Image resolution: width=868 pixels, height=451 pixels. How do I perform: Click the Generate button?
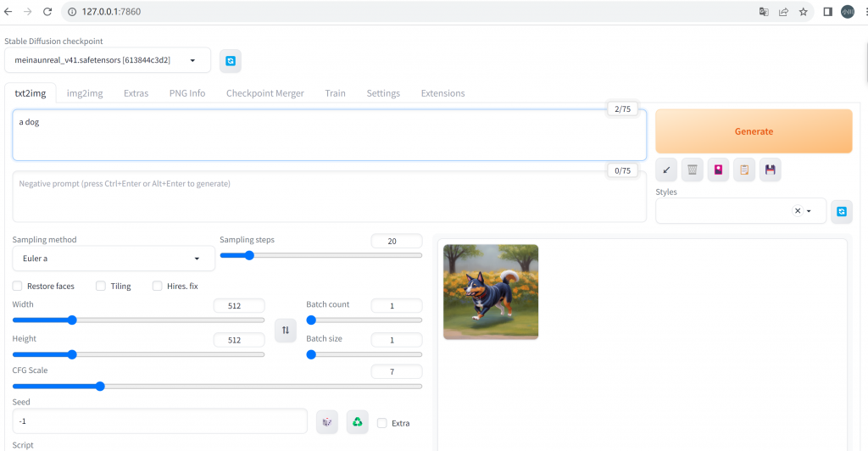pyautogui.click(x=754, y=131)
